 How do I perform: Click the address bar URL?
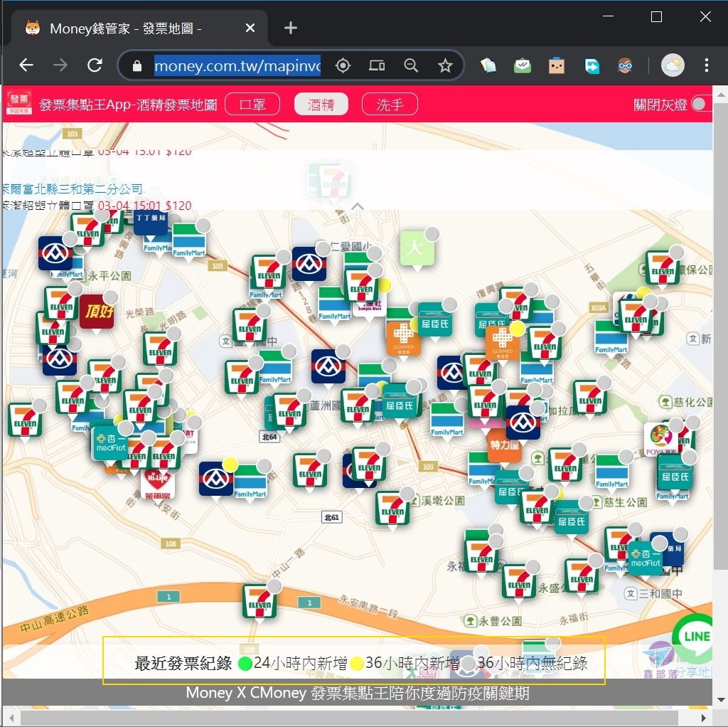pos(237,65)
